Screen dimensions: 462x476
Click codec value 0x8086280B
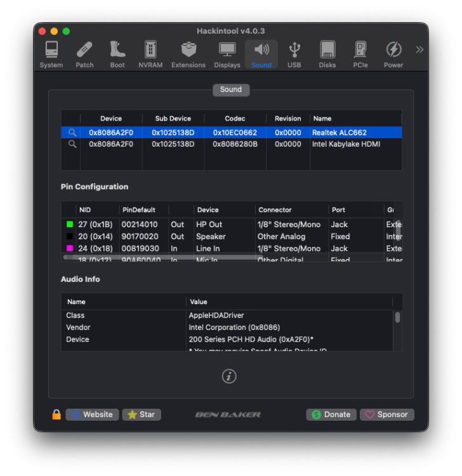(x=235, y=144)
